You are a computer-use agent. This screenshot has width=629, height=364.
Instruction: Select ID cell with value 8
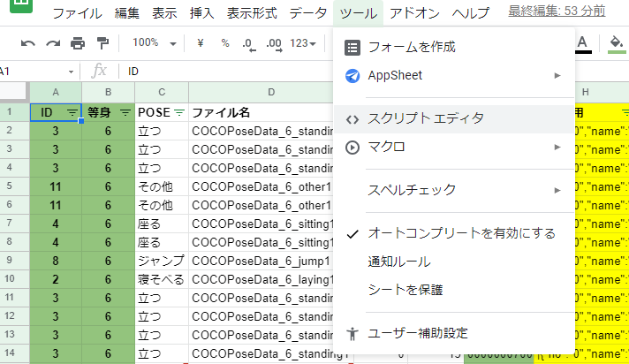click(x=56, y=261)
